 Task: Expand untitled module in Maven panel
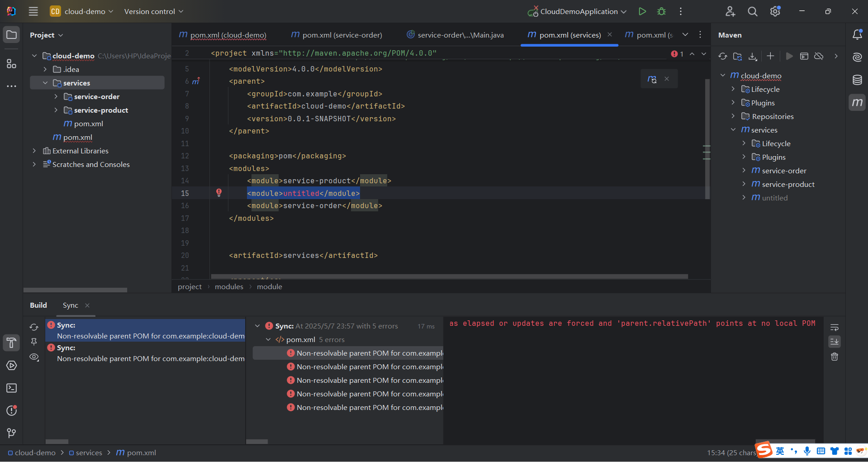(744, 198)
